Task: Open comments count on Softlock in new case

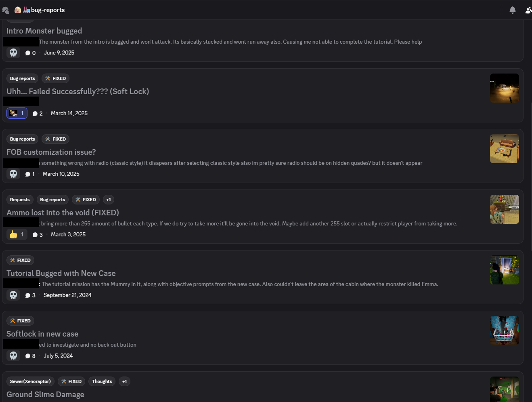Action: click(30, 356)
